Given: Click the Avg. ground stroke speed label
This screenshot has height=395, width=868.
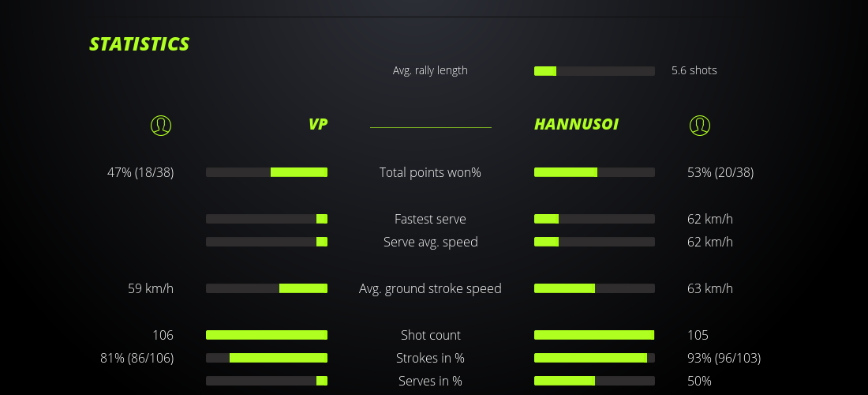Looking at the screenshot, I should coord(430,288).
